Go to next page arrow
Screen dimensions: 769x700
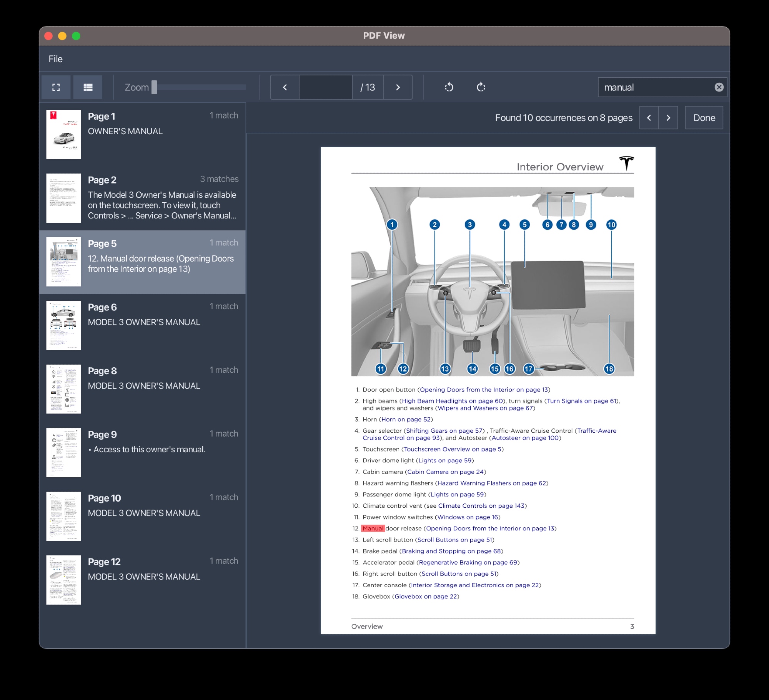[398, 87]
